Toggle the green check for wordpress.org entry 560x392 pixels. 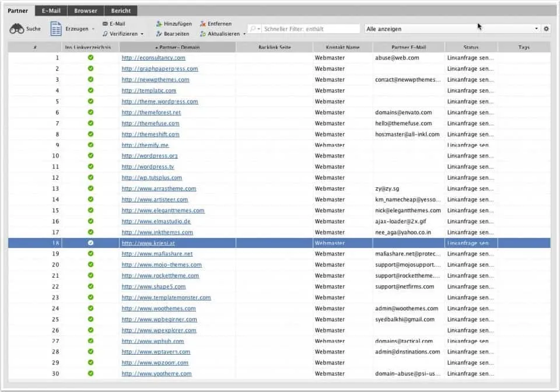[x=90, y=156]
